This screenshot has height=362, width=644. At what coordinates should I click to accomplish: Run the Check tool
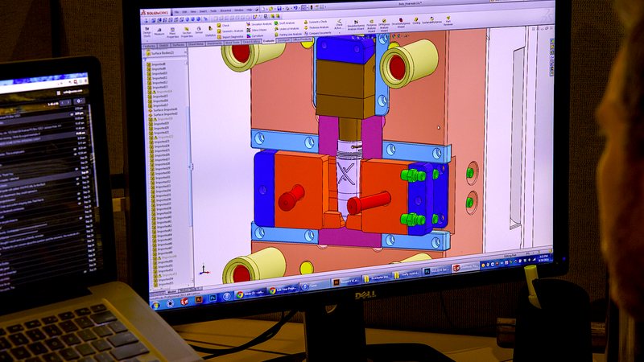click(x=224, y=26)
